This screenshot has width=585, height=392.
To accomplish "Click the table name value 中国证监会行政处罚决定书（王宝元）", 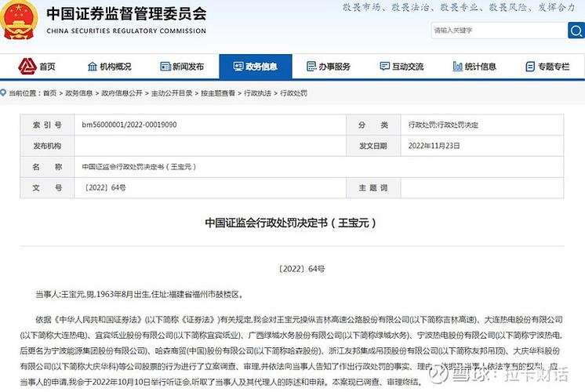I will 139,167.
